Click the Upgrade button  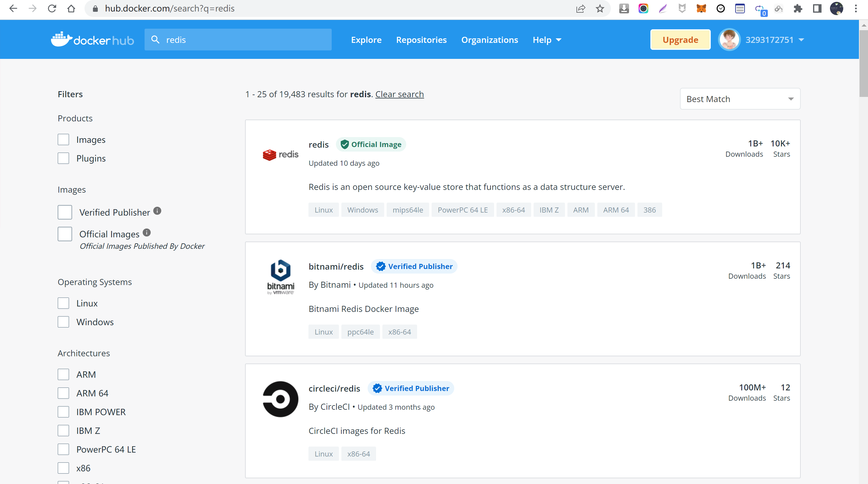tap(680, 40)
